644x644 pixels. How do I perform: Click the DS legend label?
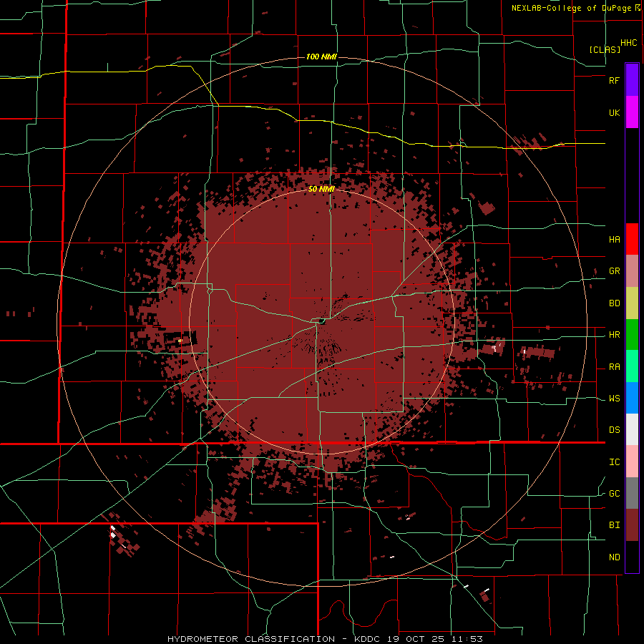(614, 430)
